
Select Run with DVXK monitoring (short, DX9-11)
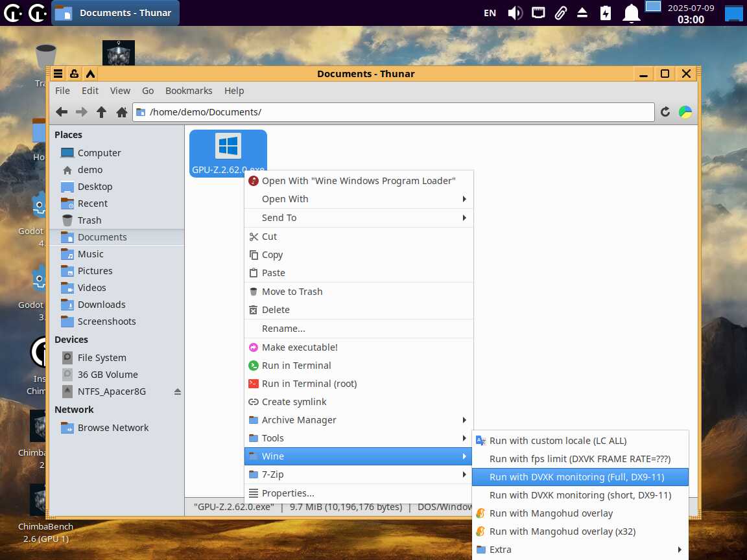(x=580, y=495)
